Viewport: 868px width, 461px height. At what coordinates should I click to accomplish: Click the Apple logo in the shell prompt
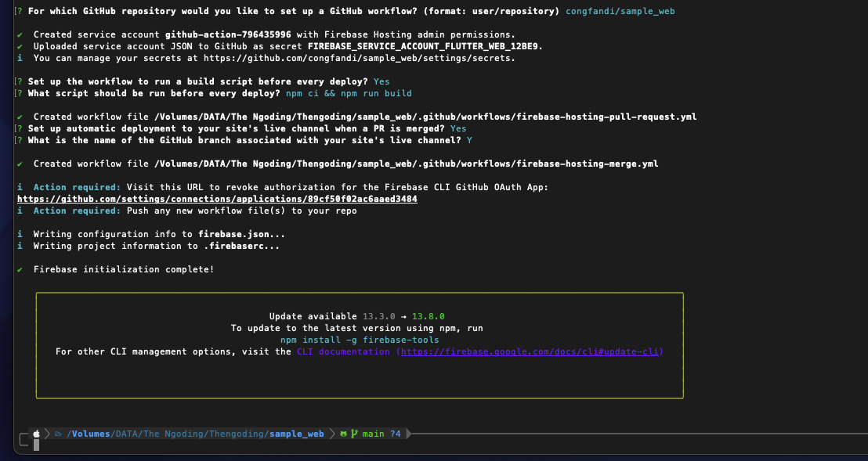coord(36,434)
